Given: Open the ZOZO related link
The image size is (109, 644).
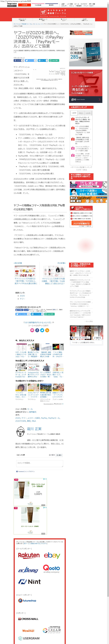Looking at the screenshot, I should pos(22,296).
